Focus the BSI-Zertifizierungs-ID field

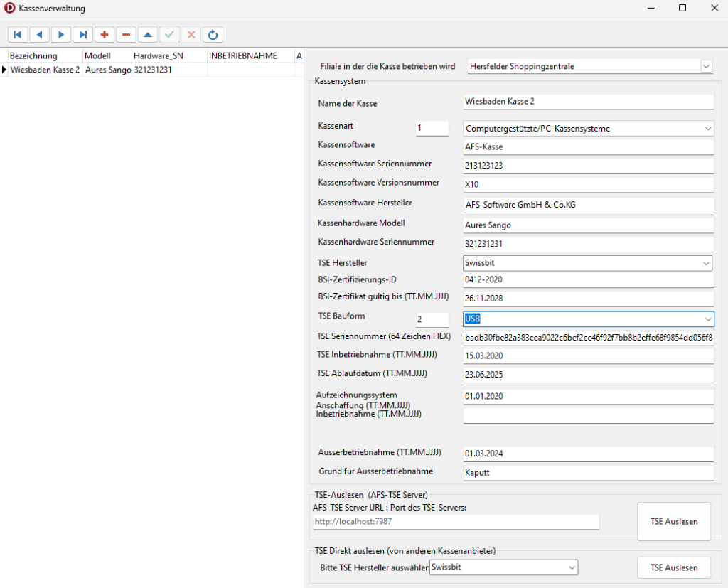pos(588,279)
